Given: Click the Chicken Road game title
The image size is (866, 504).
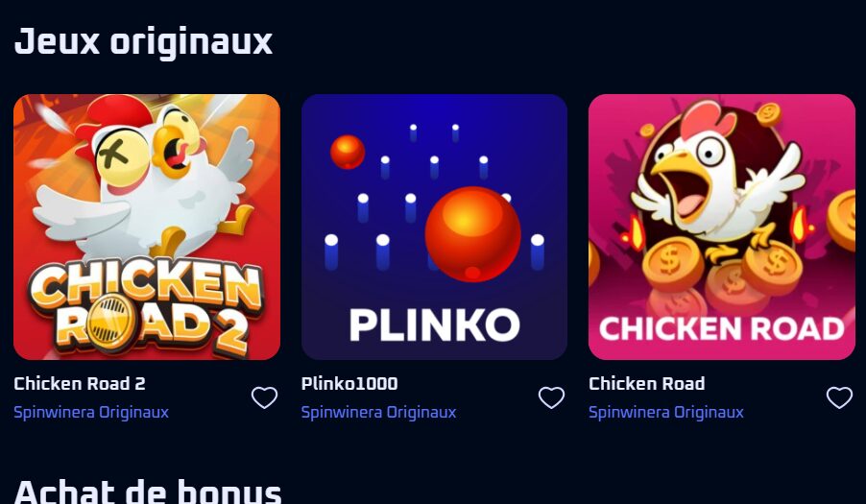Looking at the screenshot, I should [647, 384].
